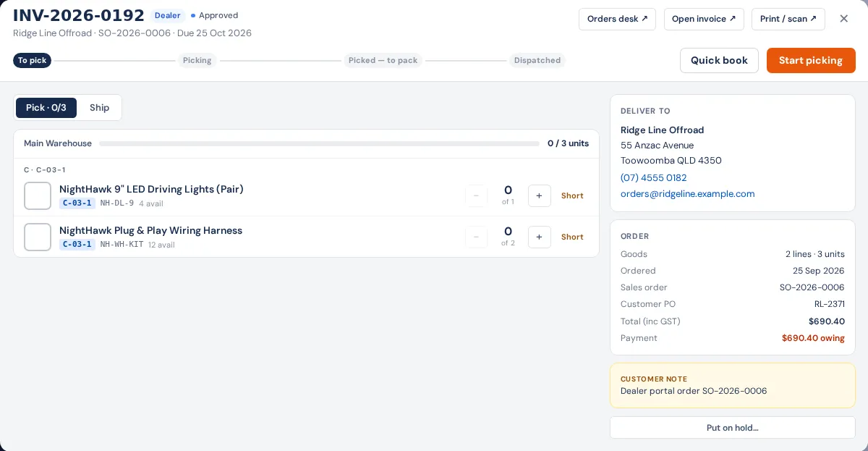Increase quantity for NightHawk 9" LED Driving Lights

click(x=539, y=195)
